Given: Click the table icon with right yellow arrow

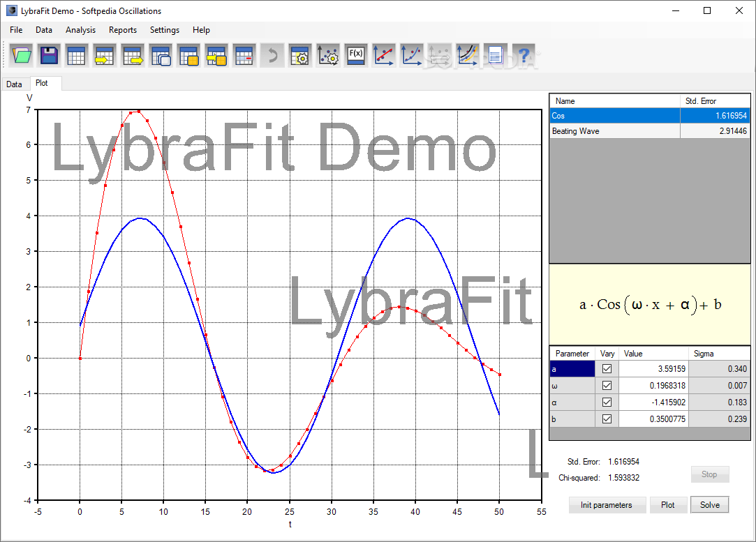Looking at the screenshot, I should (133, 55).
